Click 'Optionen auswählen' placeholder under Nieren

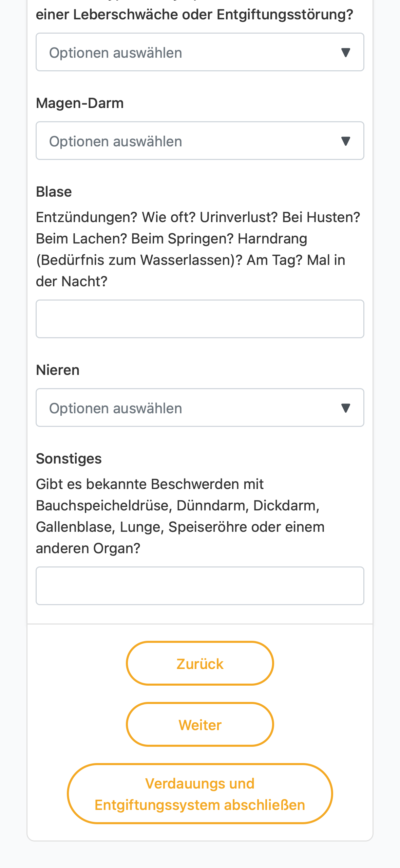coord(116,409)
